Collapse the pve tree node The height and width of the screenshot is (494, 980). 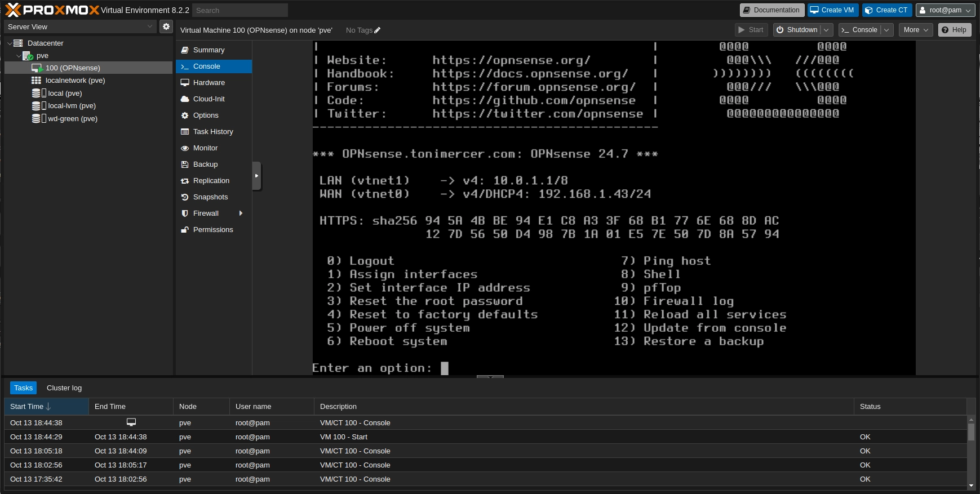point(19,56)
